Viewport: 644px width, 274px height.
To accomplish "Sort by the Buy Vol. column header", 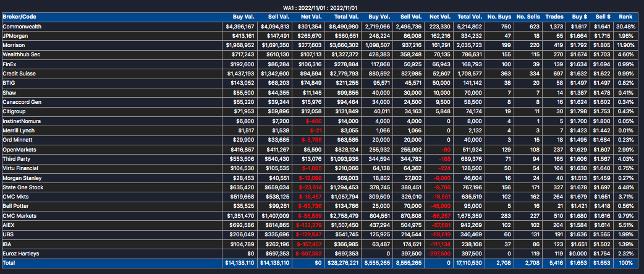I will pyautogui.click(x=379, y=17).
